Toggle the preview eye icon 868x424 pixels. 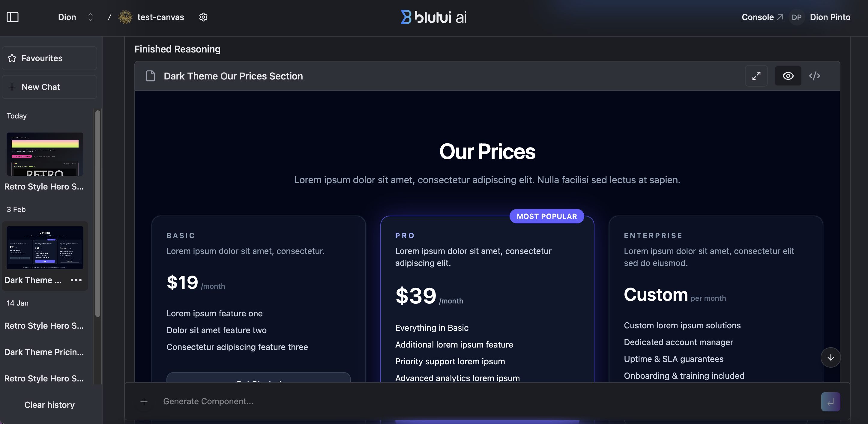point(788,76)
